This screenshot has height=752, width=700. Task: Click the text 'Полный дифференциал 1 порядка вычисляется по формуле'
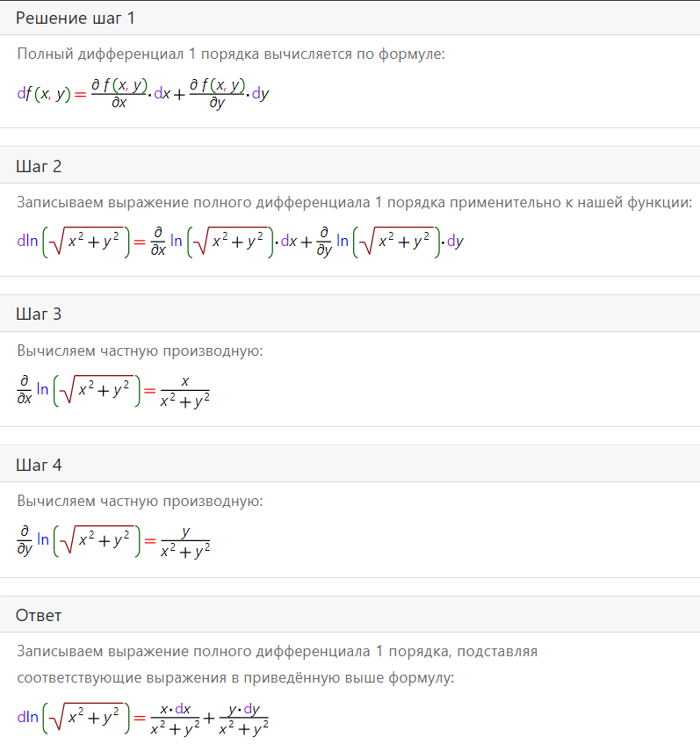[x=231, y=54]
